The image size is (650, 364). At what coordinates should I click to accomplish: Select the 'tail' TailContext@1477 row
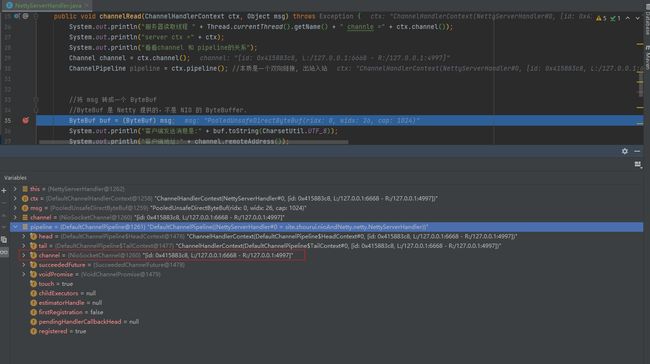327,246
